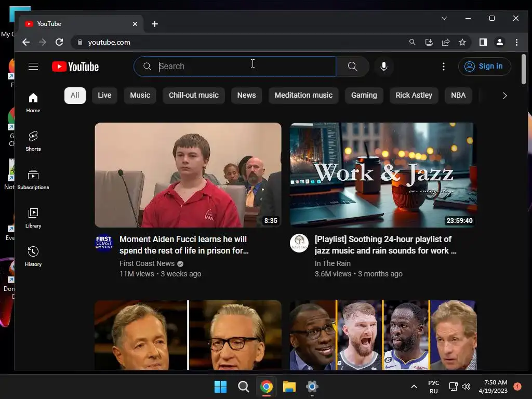Open the notification badge in taskbar
This screenshot has height=399, width=532.
(517, 387)
